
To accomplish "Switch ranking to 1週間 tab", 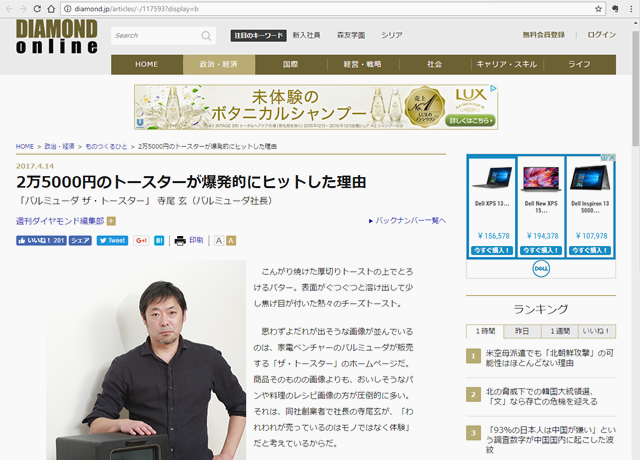I will pos(561,331).
